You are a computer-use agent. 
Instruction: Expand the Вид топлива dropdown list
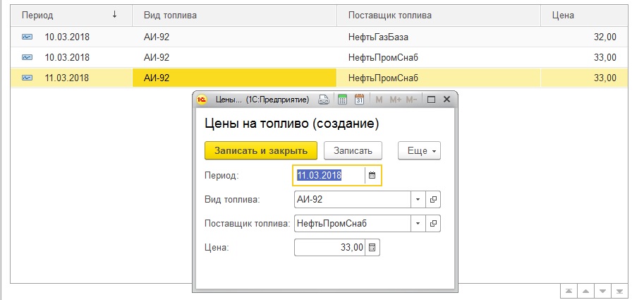pos(418,200)
